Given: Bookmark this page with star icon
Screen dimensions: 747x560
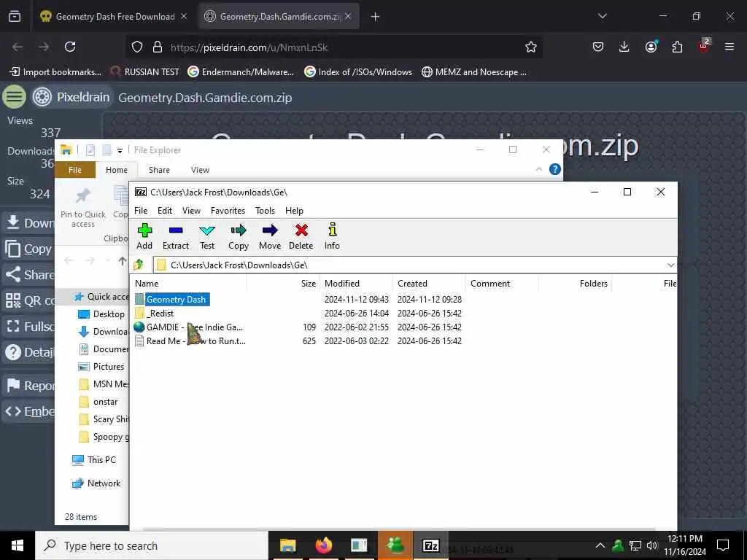Looking at the screenshot, I should [x=531, y=47].
